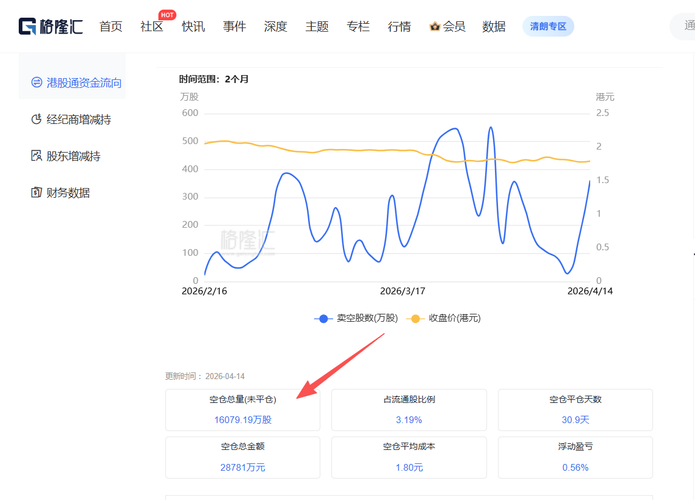Click the 28781万元 value

tap(243, 468)
